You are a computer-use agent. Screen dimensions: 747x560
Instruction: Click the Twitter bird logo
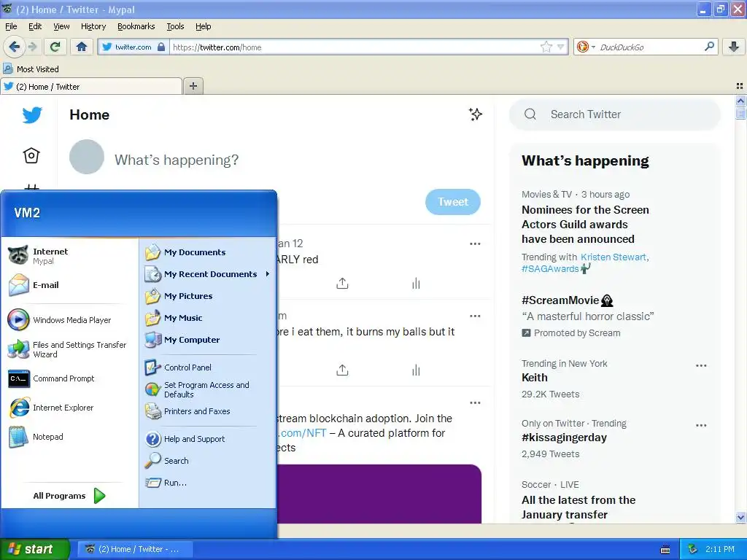pos(32,114)
